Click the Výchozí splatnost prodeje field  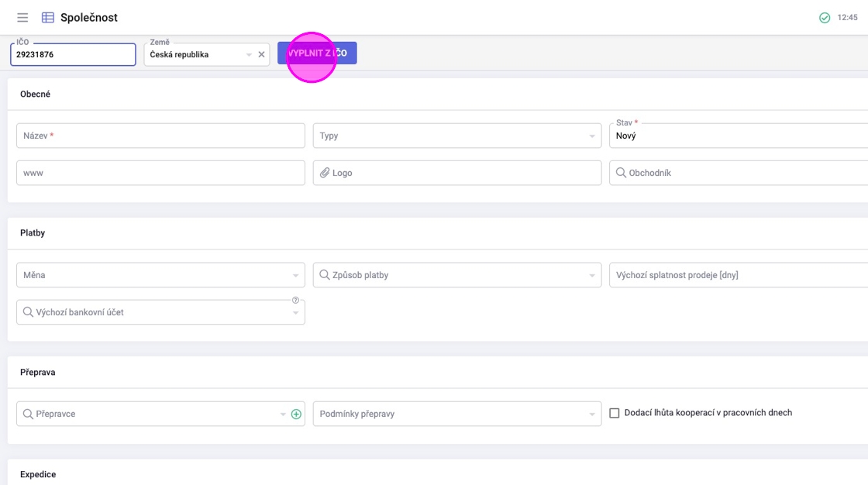tap(736, 275)
